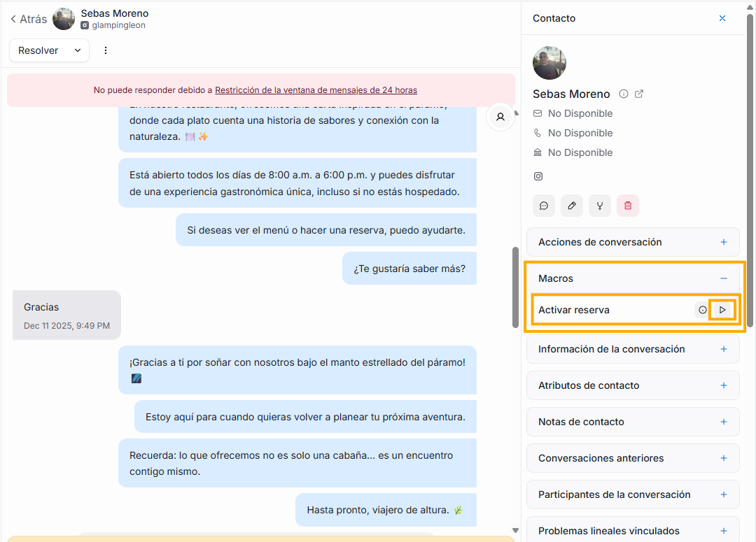Viewport: 756px width, 542px height.
Task: Expand Información de la conversación section
Action: coord(724,349)
